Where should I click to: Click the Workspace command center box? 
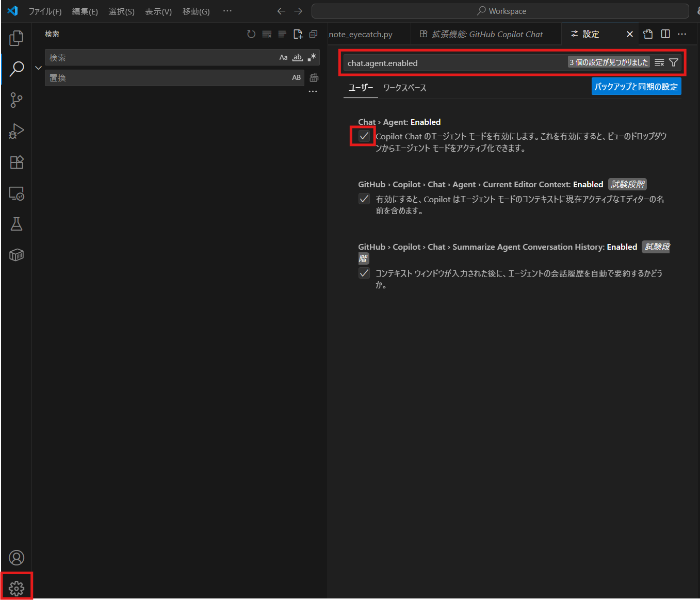pyautogui.click(x=500, y=11)
